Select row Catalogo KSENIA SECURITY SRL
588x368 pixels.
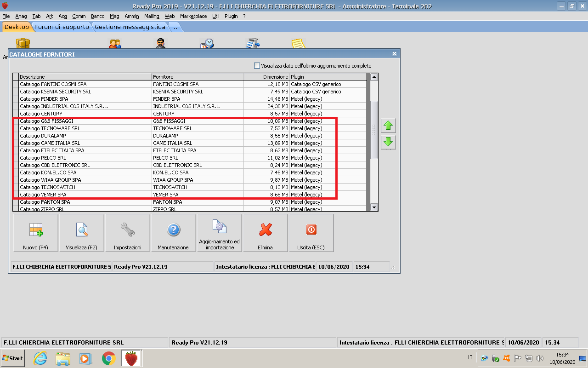190,92
